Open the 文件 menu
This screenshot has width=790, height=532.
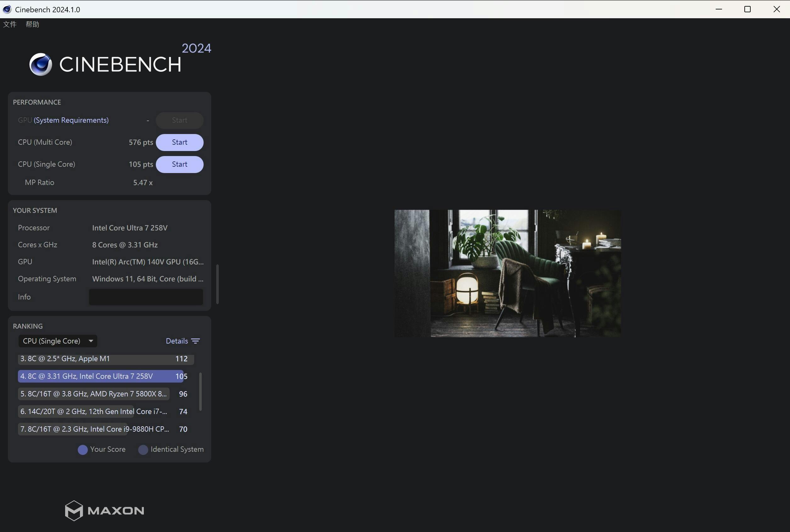tap(10, 24)
